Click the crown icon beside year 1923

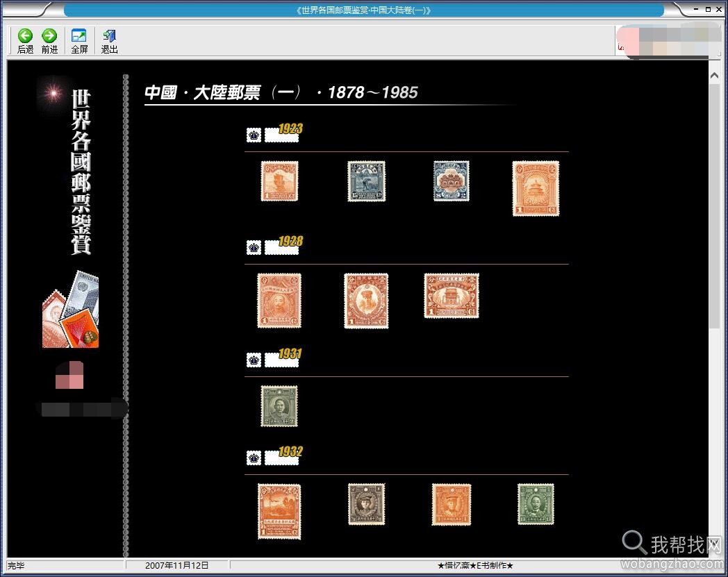(254, 135)
